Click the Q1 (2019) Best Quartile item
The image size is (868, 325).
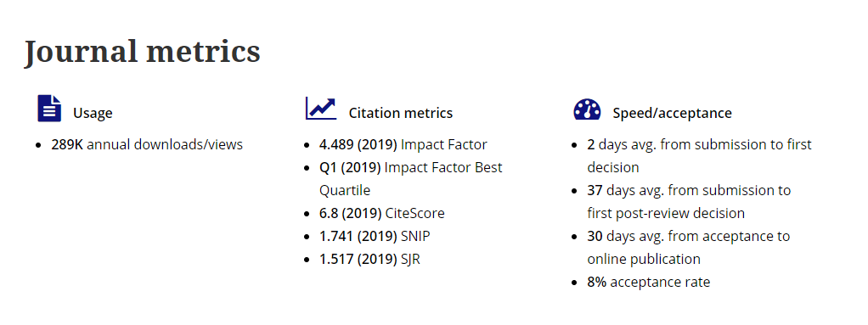[411, 178]
